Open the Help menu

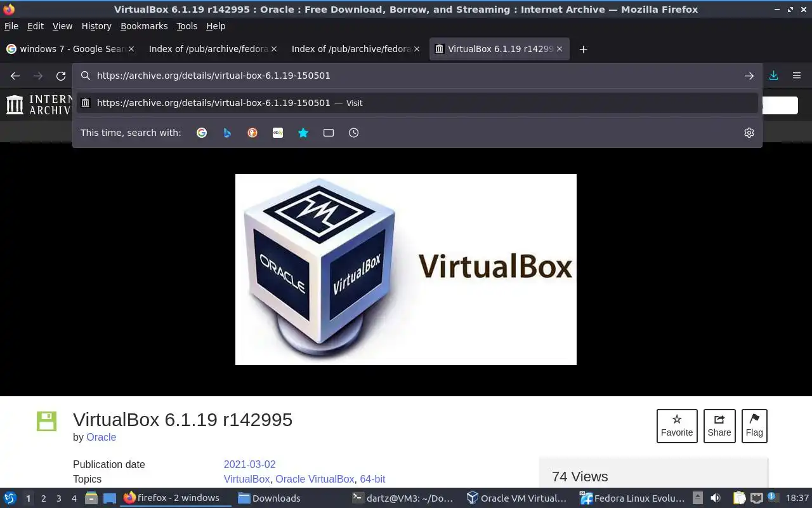[216, 26]
